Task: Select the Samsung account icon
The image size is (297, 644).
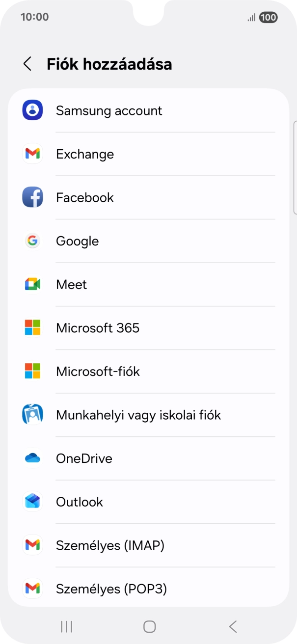Action: pos(32,110)
